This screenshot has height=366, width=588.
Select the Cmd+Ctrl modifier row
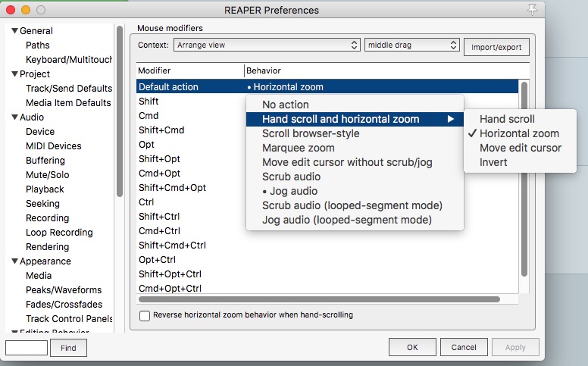click(x=159, y=230)
